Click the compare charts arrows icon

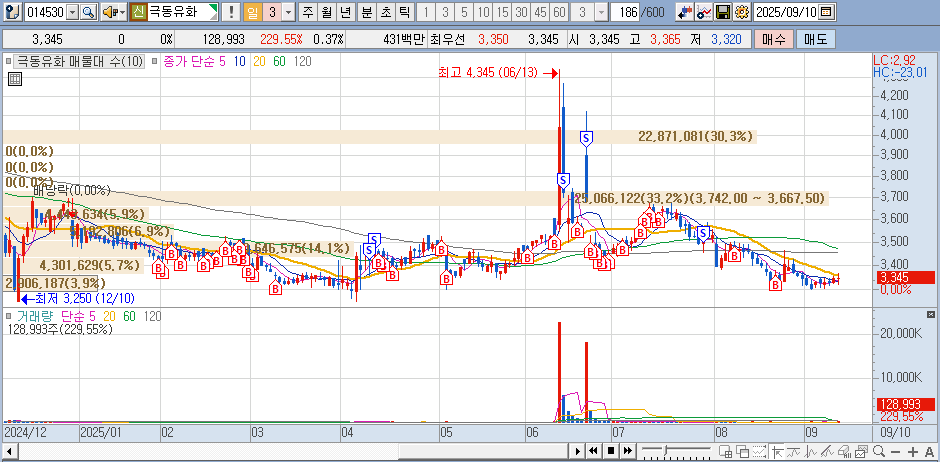(683, 11)
